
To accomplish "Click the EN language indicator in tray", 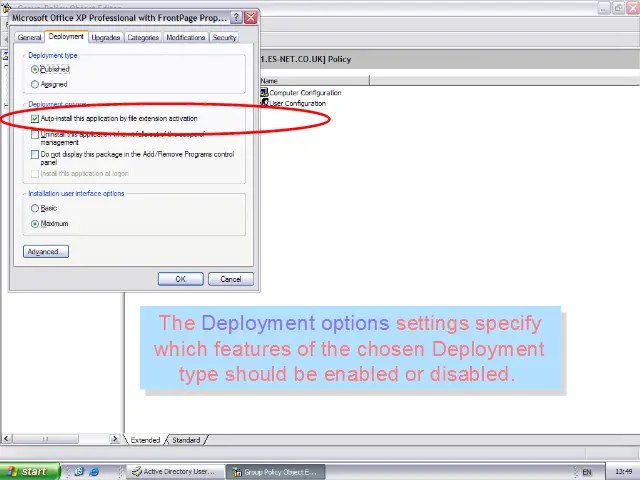I will pos(587,471).
